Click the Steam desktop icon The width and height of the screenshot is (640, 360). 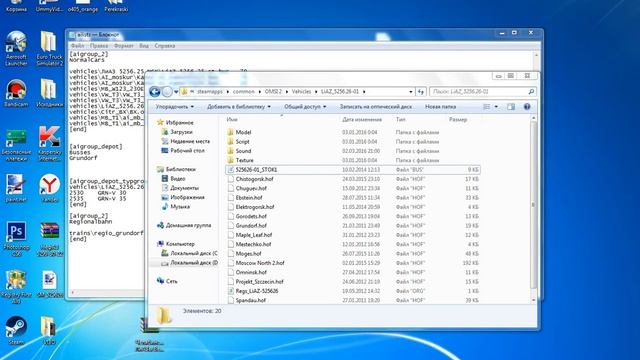(16, 330)
